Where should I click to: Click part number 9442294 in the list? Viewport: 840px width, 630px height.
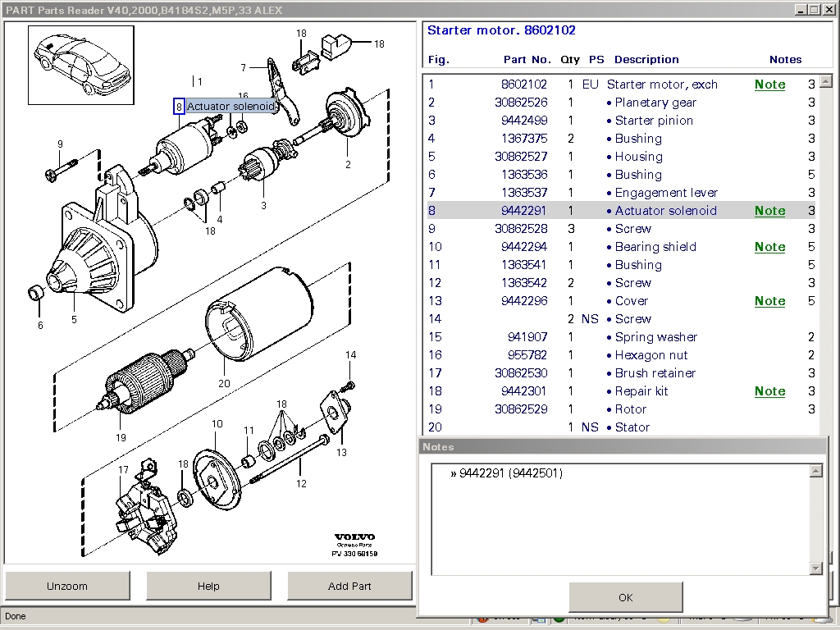524,246
